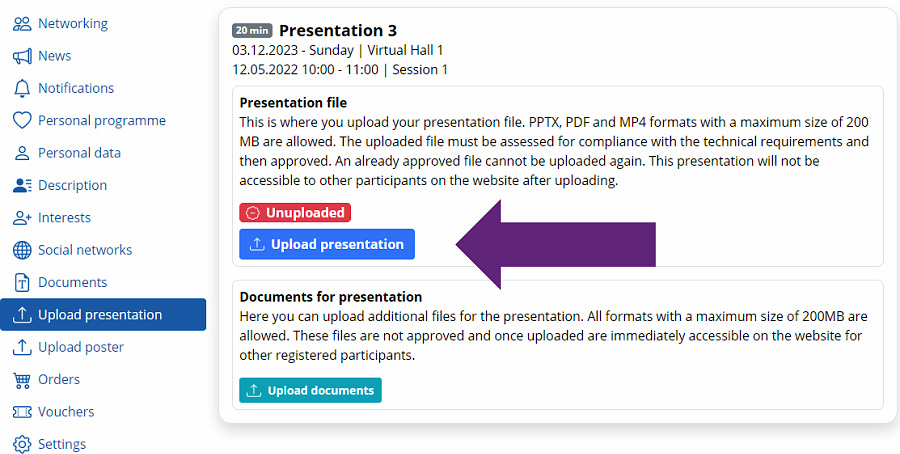Click the Social networks globe icon
900x454 pixels.
[22, 250]
